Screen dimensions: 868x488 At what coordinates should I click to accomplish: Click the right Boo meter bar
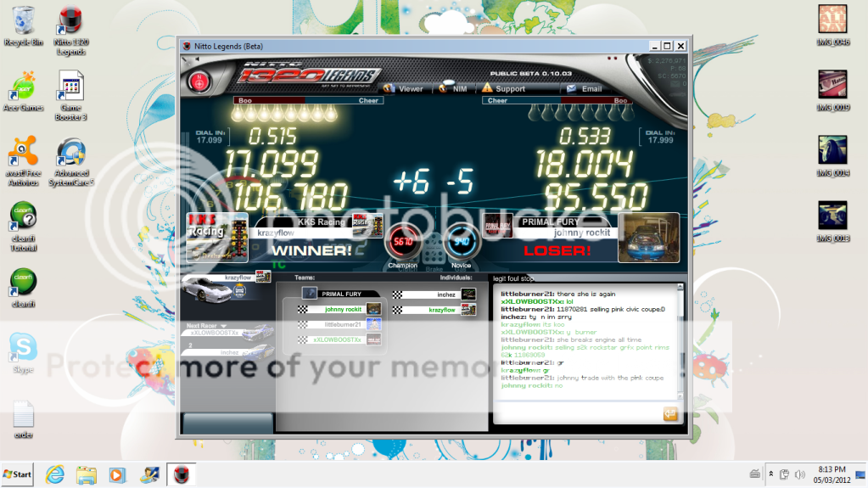(x=620, y=100)
